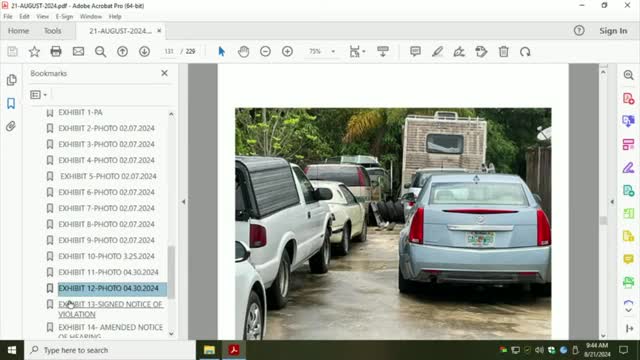Viewport: 640px width, 360px height.
Task: Open the red PDF tool in right pane
Action: (629, 98)
